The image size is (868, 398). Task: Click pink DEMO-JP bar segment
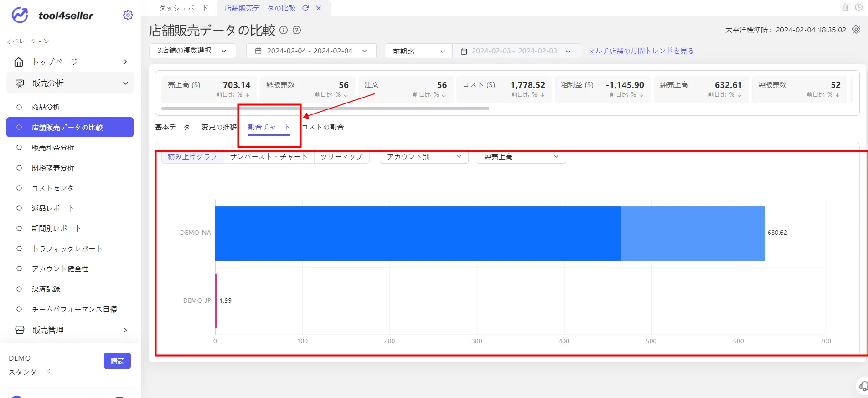click(216, 301)
